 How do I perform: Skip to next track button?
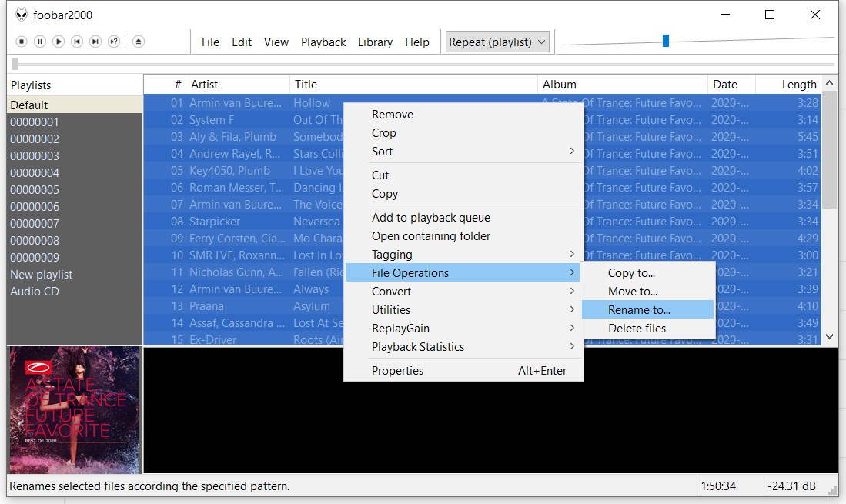pyautogui.click(x=95, y=42)
